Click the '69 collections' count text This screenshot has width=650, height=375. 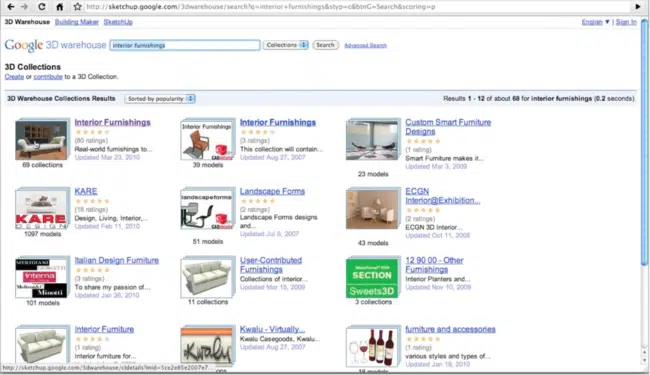tap(42, 165)
